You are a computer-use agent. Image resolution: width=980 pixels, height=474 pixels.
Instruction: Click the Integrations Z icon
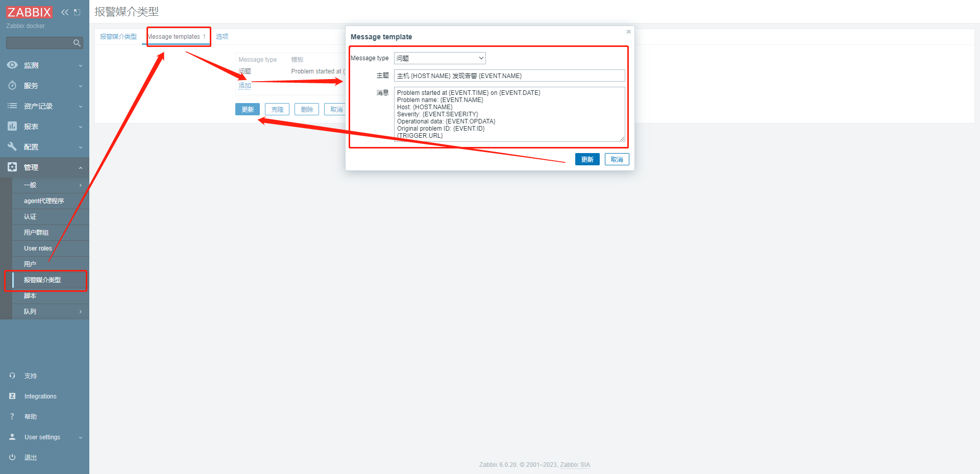click(x=12, y=396)
